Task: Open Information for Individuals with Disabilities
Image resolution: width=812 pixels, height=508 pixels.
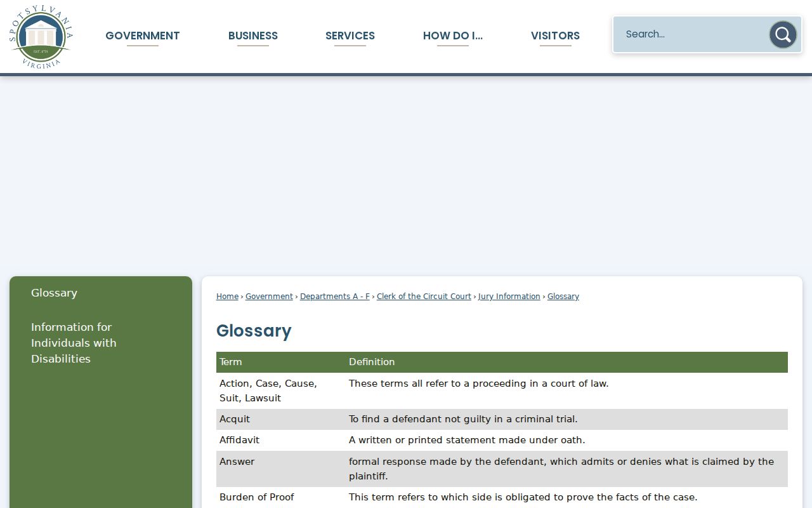Action: (74, 343)
